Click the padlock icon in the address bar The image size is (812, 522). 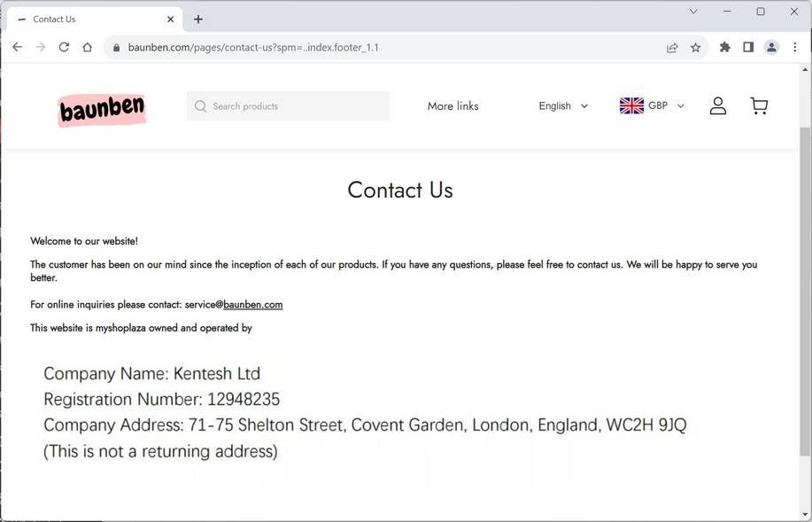point(116,47)
